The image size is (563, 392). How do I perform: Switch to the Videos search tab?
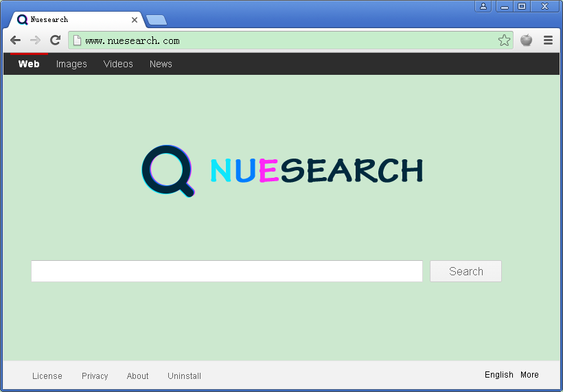118,64
